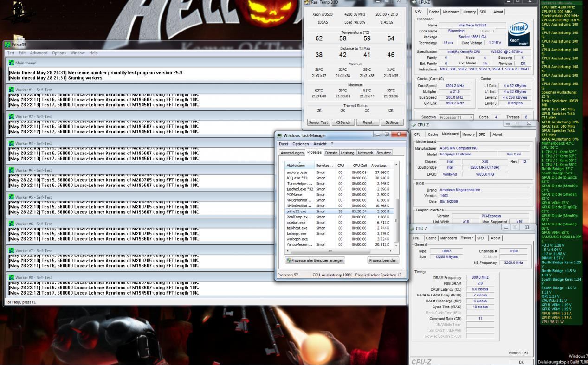Click the Worker #6 Self-Test icon
This screenshot has height=365, width=588.
click(x=12, y=224)
